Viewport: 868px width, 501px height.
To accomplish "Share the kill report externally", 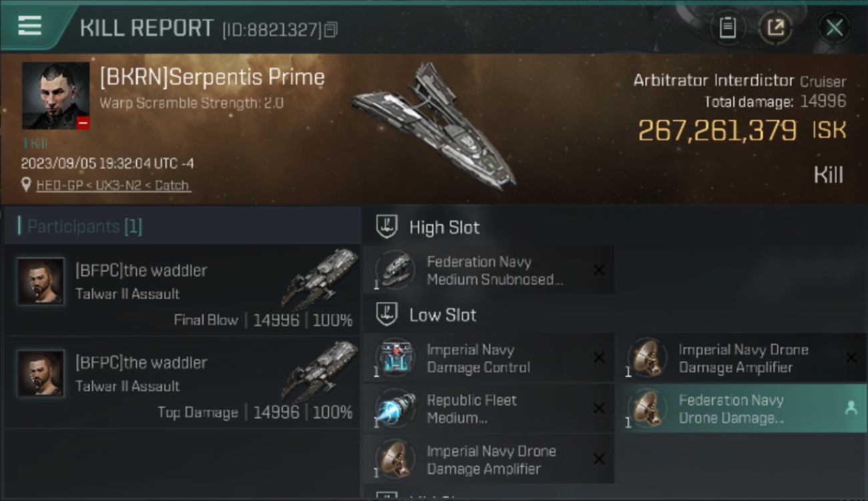I will coord(775,28).
